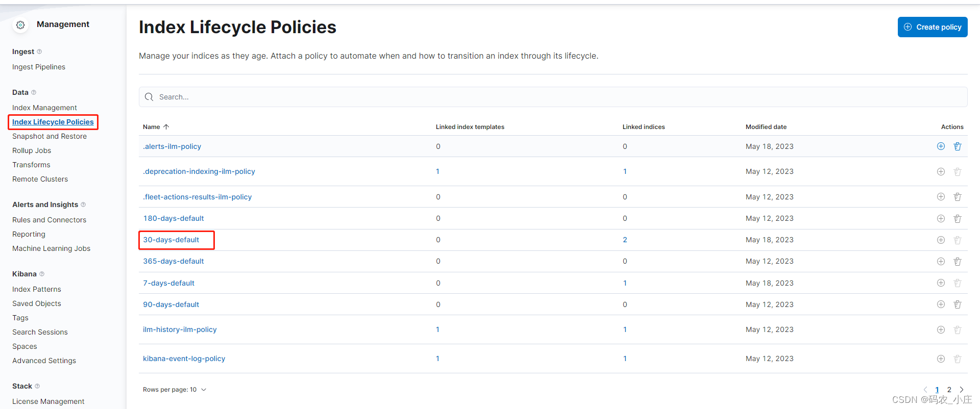The width and height of the screenshot is (980, 409).
Task: Select Index Lifecycle Policies in sidebar
Action: pos(53,122)
